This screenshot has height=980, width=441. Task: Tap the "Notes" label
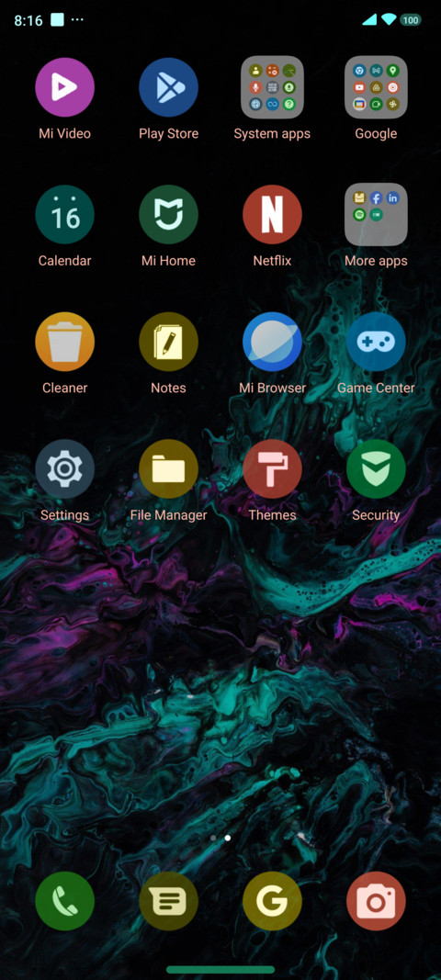click(x=168, y=388)
